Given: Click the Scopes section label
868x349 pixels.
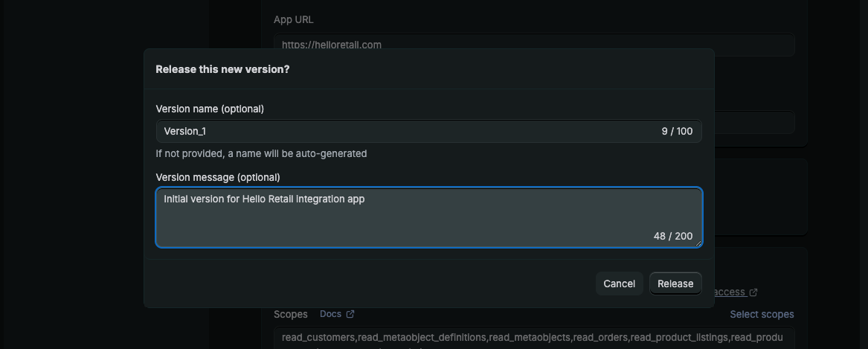Looking at the screenshot, I should [290, 314].
